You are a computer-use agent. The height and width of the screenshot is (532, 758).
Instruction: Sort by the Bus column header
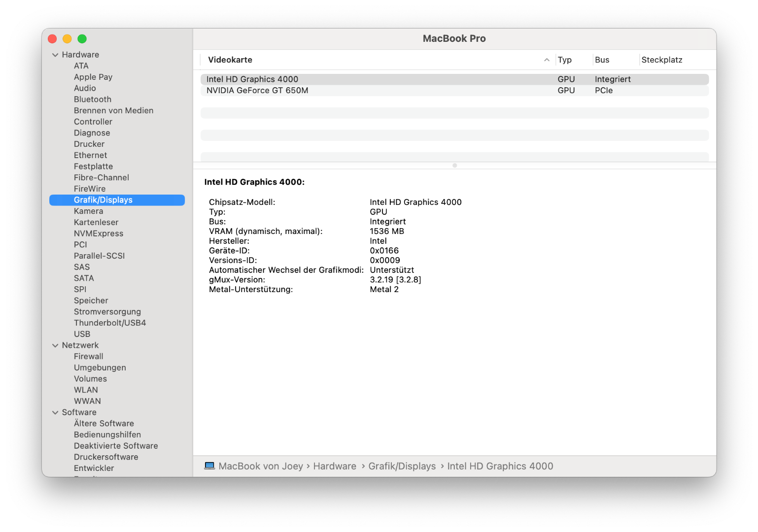click(x=602, y=60)
